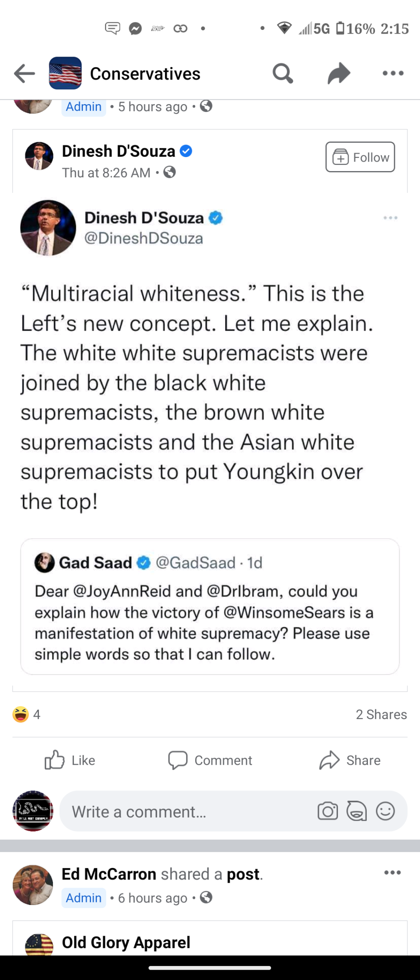Screen dimensions: 420x980
Task: Like the Dinesh D'Souza post
Action: point(70,760)
